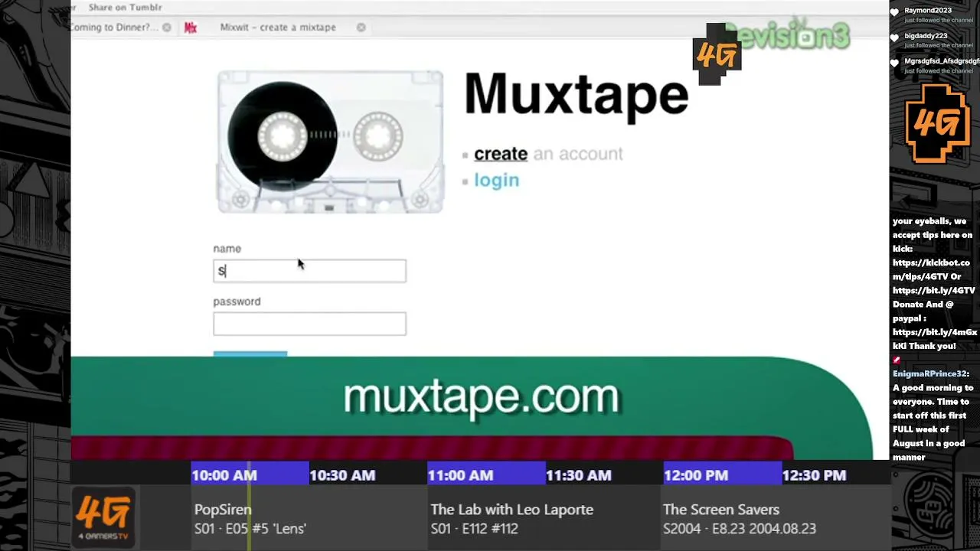Viewport: 980px width, 551px height.
Task: Click the 'S2004 · E8.23 2004.08.23' episode text
Action: coord(740,529)
